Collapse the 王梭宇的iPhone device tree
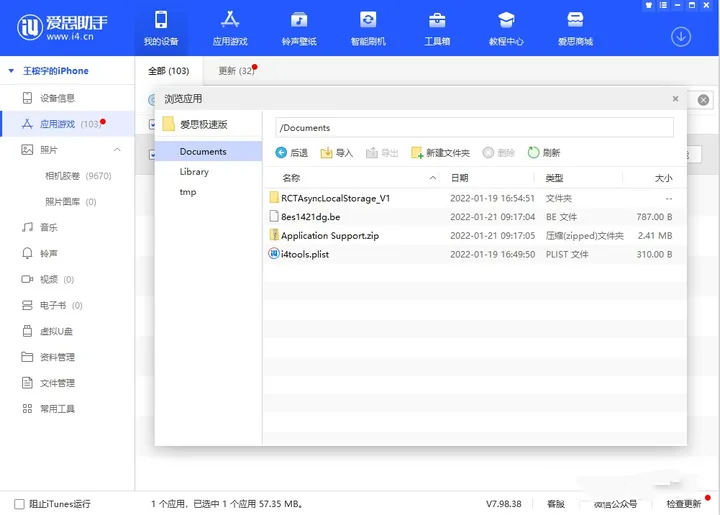 click(11, 71)
